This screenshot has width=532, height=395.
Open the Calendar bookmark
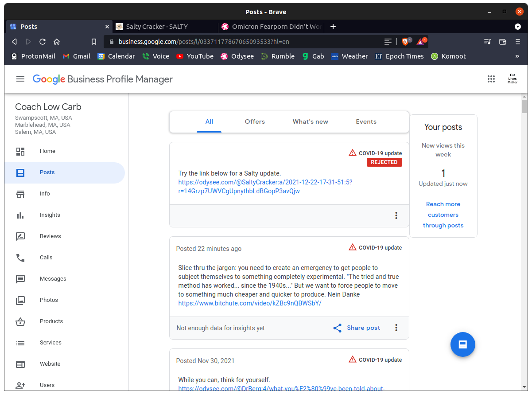tap(116, 56)
